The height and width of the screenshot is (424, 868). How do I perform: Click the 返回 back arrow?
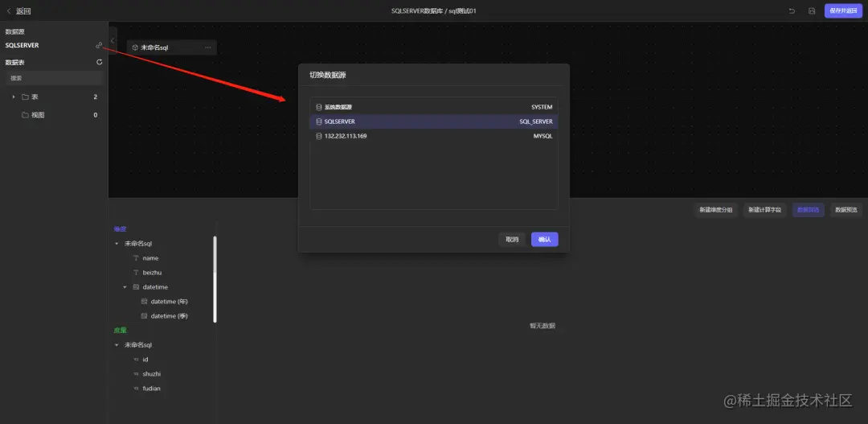(9, 11)
